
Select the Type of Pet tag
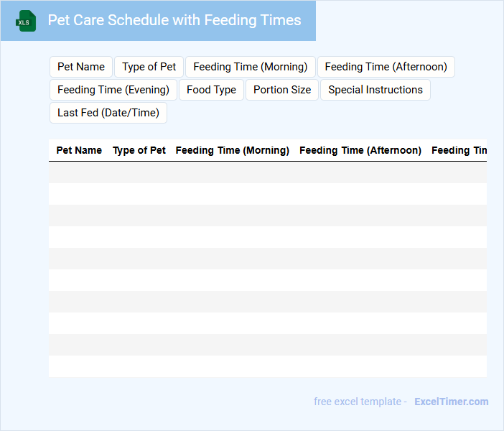pos(149,67)
